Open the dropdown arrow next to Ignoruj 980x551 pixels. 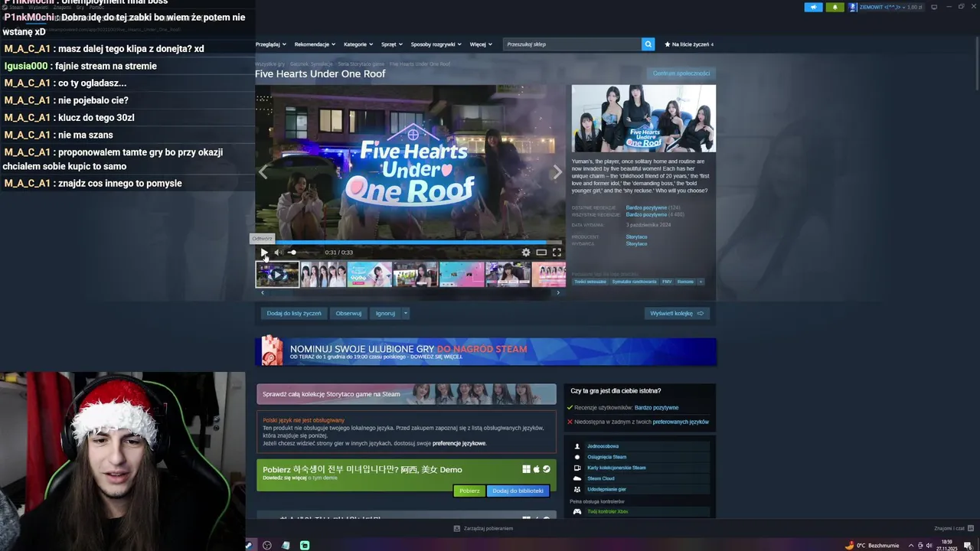tap(406, 313)
